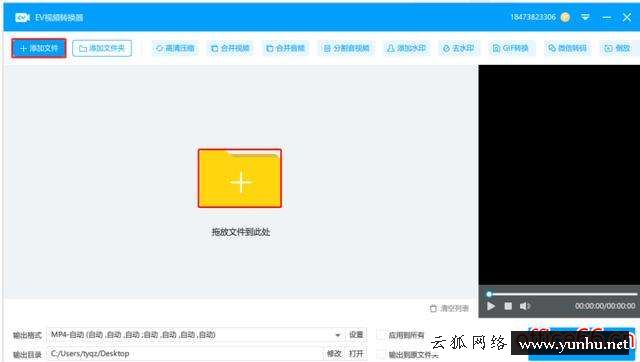Click 打开 to open output directory
The image size is (640, 362).
tap(356, 353)
